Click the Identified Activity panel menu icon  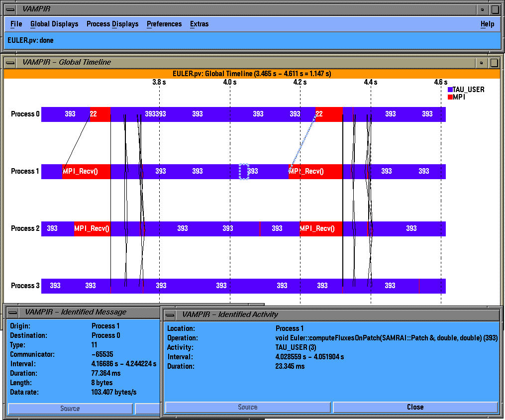(171, 315)
